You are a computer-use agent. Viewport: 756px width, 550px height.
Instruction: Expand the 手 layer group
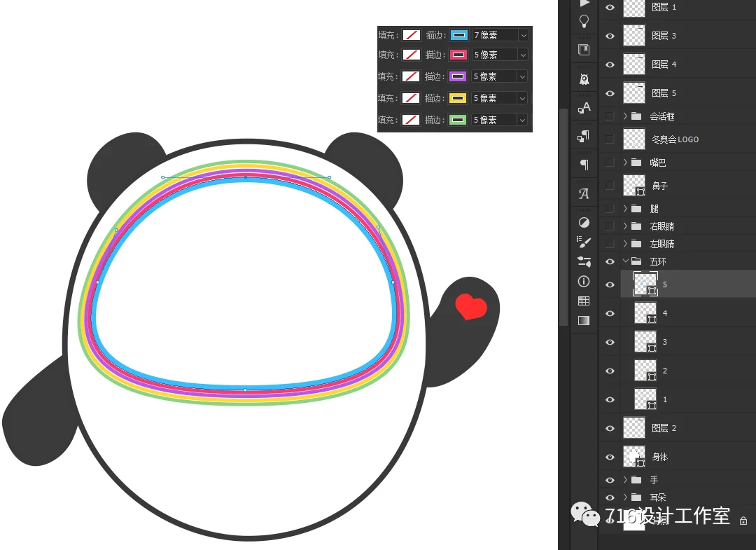pyautogui.click(x=625, y=480)
